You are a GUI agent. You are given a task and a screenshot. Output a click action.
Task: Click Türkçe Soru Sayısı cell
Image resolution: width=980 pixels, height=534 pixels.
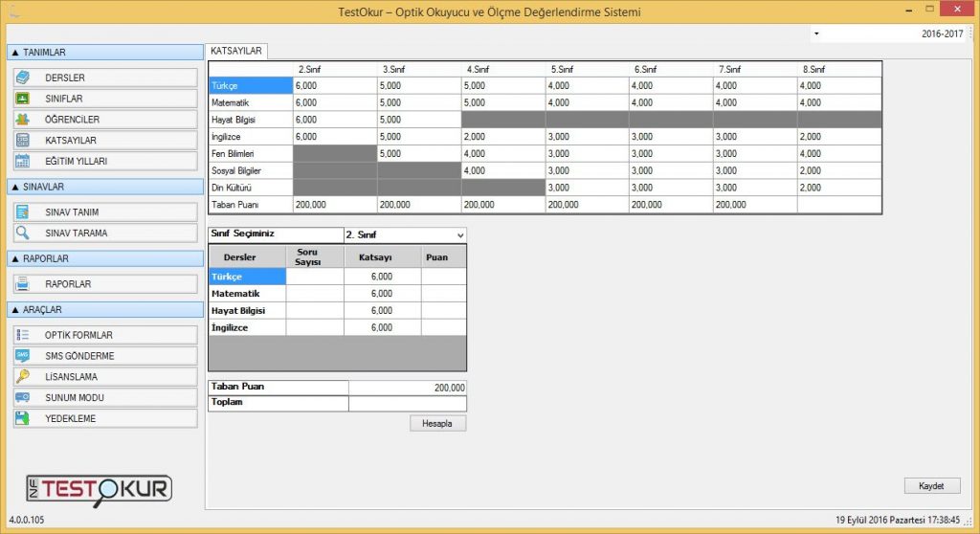[x=315, y=277]
